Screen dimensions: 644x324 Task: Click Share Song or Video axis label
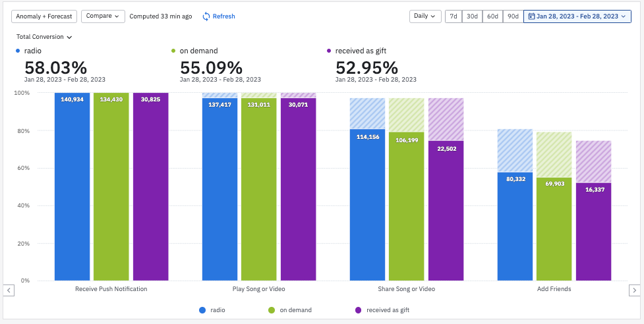(407, 288)
